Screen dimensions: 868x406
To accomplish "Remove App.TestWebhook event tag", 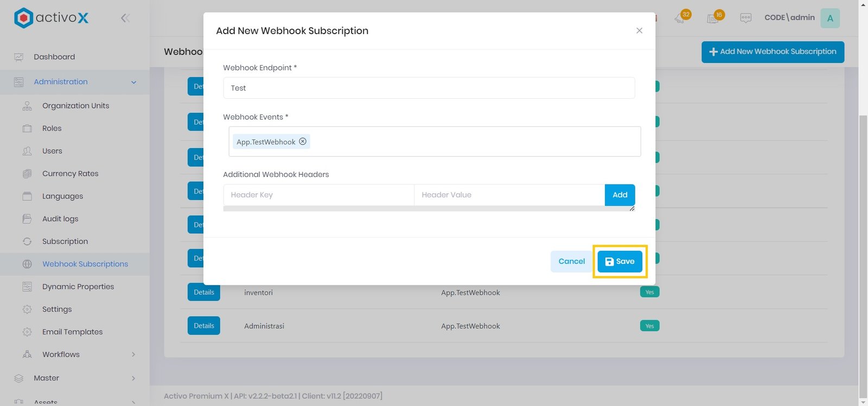I will tap(303, 141).
